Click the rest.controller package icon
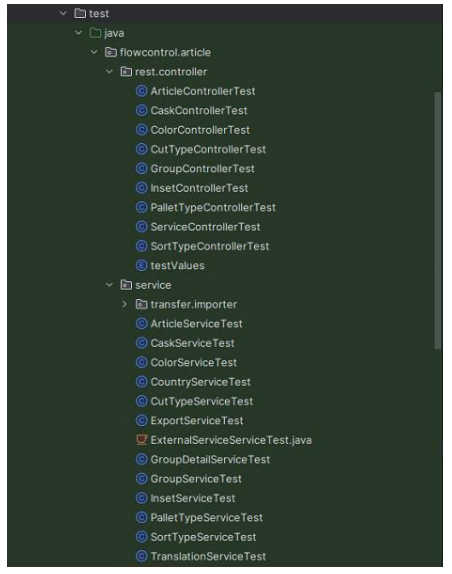The image size is (452, 574). pyautogui.click(x=126, y=72)
